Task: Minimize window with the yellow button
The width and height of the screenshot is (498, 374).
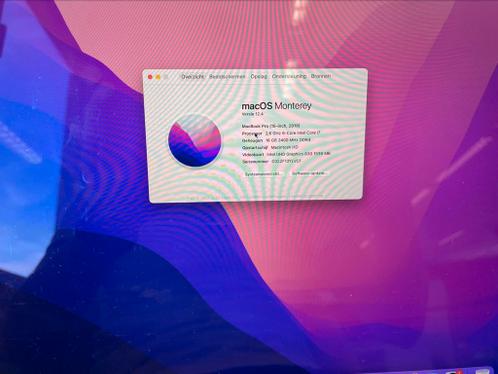Action: click(x=158, y=77)
